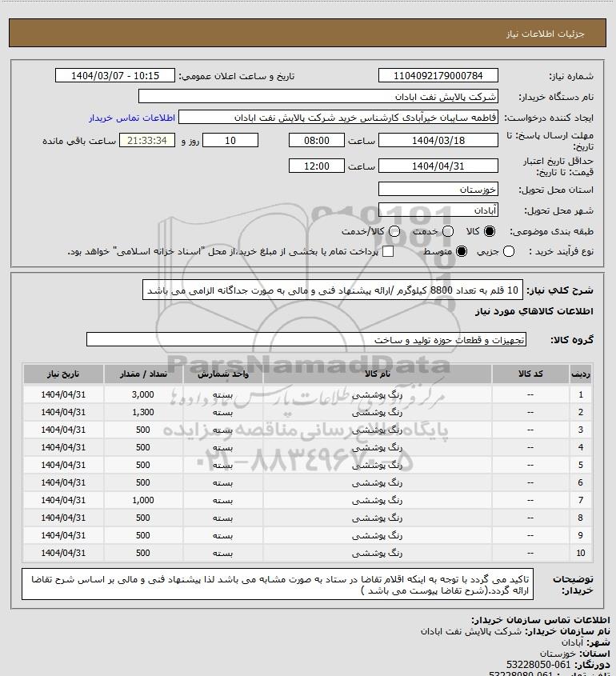Click the نام کالا column header
Image resolution: width=616 pixels, height=676 pixels.
[x=377, y=374]
